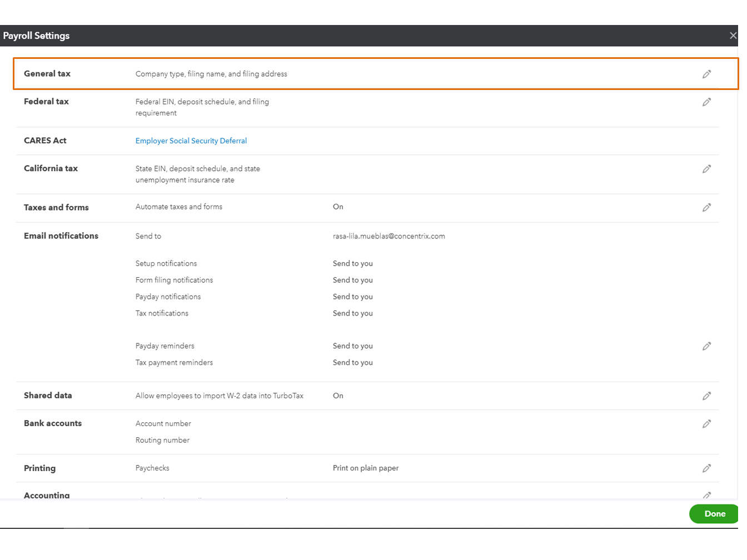747x560 pixels.
Task: Edit Federal tax with the pencil icon
Action: [x=706, y=102]
